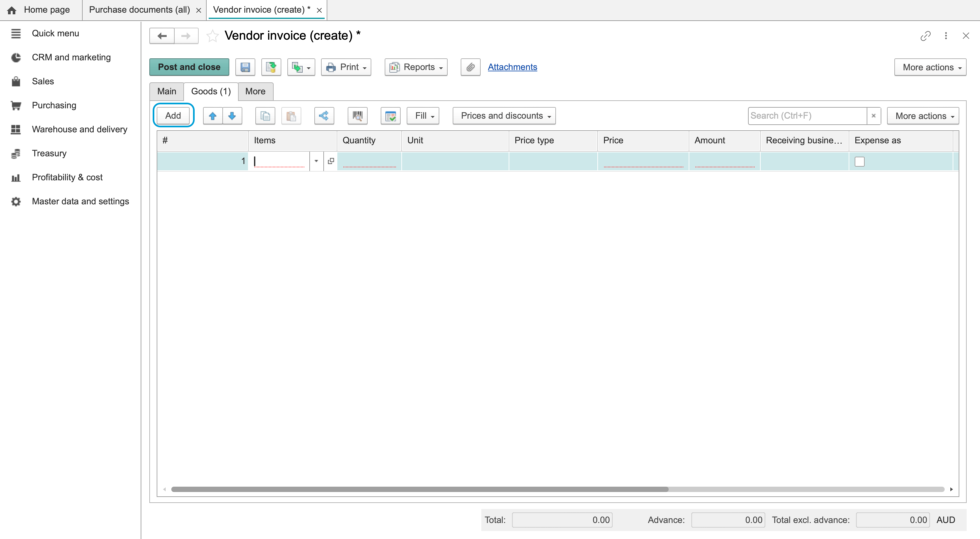The width and height of the screenshot is (980, 539).
Task: Open the Generate based-on documents icon dropdown
Action: [x=301, y=67]
